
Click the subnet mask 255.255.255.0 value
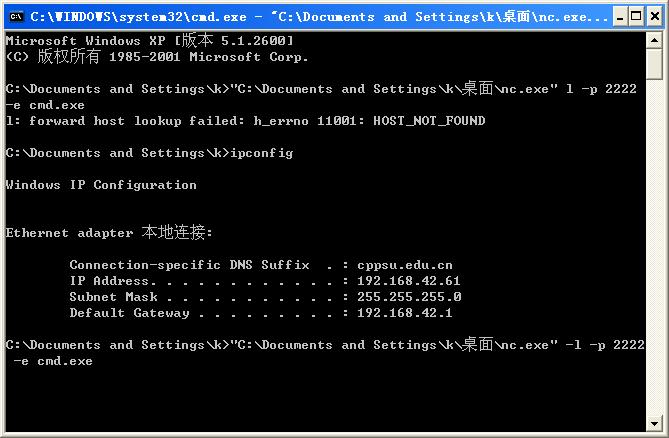(408, 297)
